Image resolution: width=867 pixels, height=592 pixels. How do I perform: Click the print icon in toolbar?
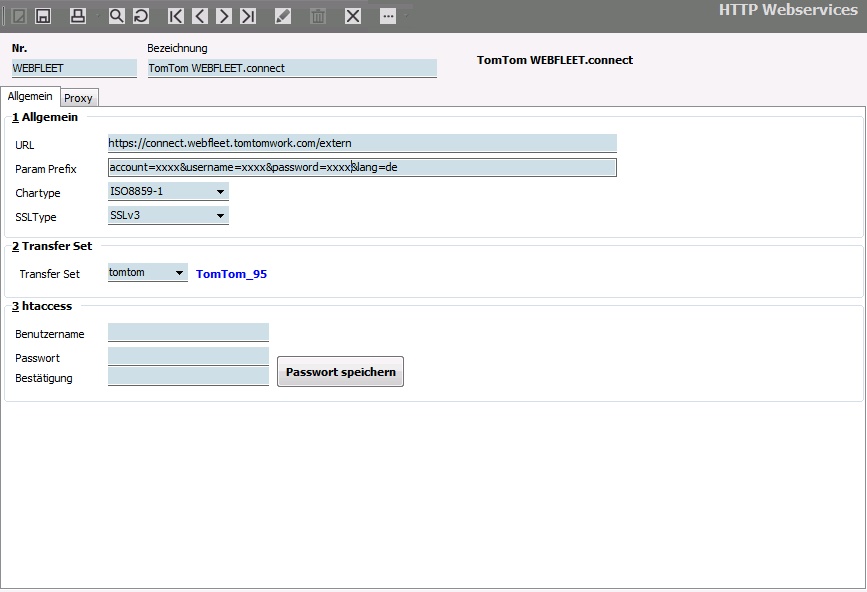tap(78, 16)
